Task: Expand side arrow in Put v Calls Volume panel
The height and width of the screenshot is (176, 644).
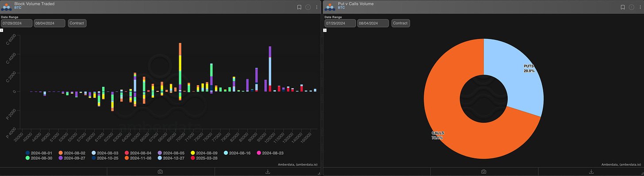Action: pyautogui.click(x=325, y=31)
